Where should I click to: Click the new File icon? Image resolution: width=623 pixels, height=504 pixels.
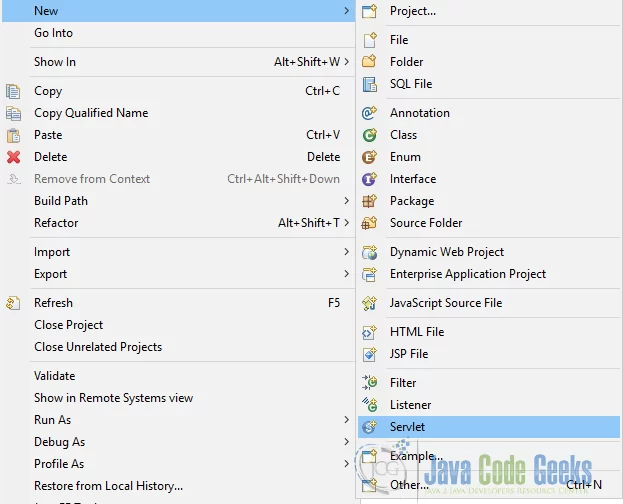(x=370, y=40)
